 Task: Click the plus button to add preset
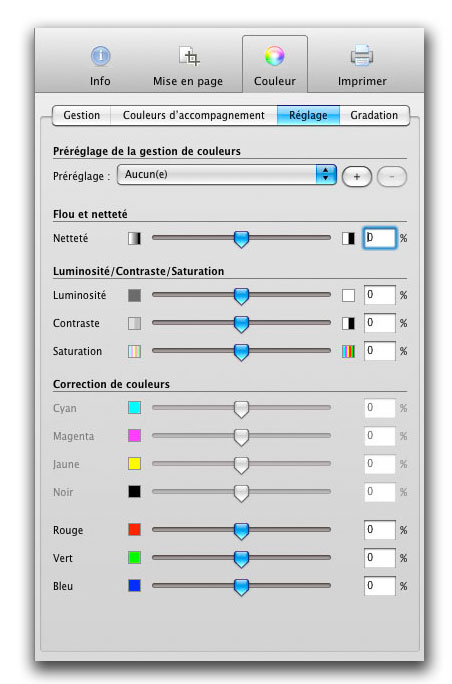pyautogui.click(x=357, y=177)
